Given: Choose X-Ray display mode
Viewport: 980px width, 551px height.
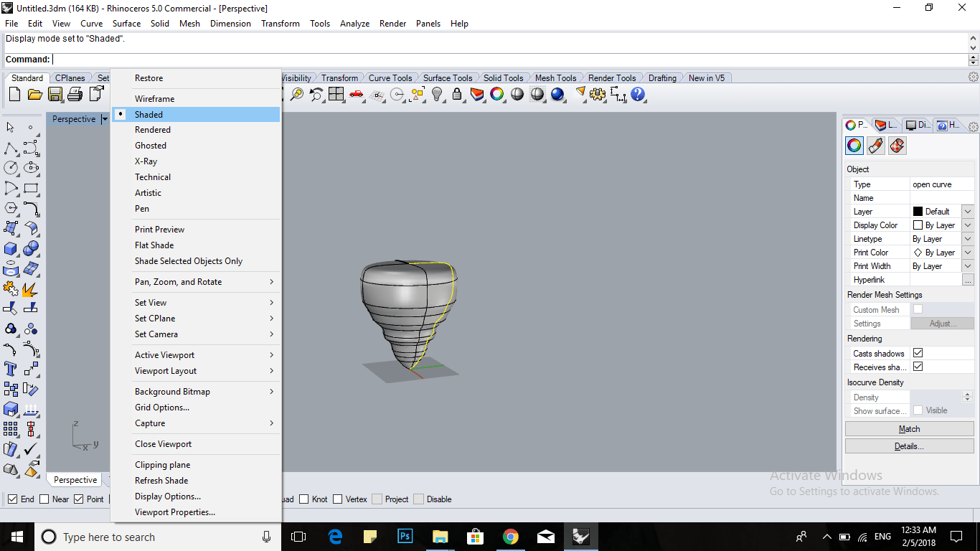Looking at the screenshot, I should coord(196,161).
